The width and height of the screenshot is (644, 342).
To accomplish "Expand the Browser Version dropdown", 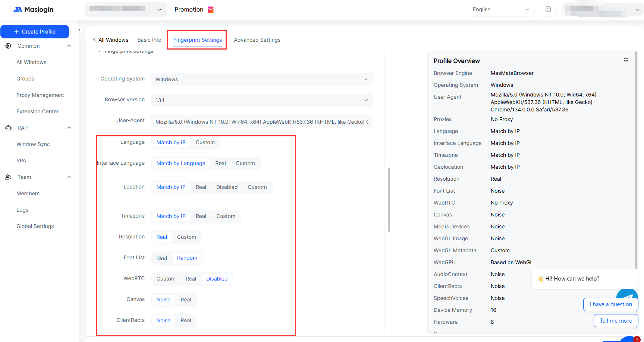I will click(261, 100).
